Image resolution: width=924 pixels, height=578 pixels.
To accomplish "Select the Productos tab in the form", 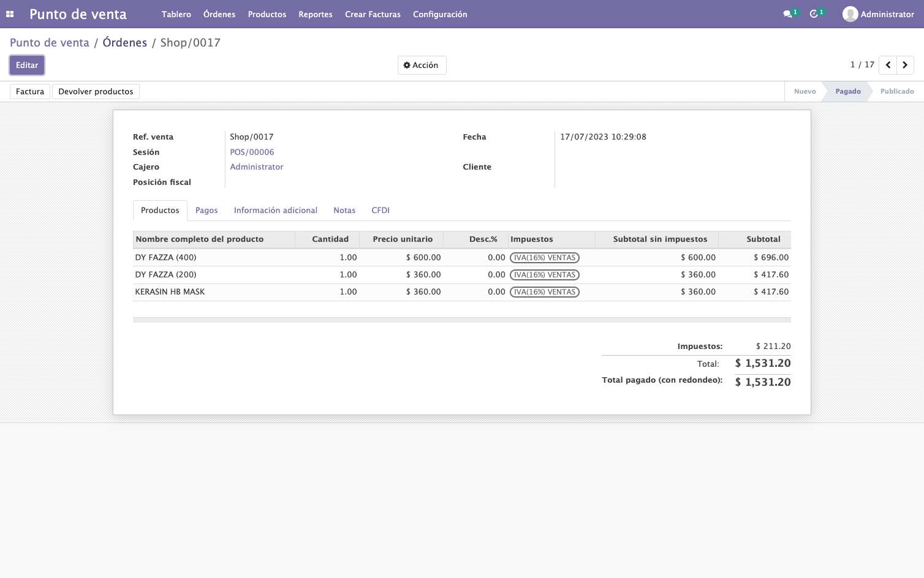I will coord(160,211).
